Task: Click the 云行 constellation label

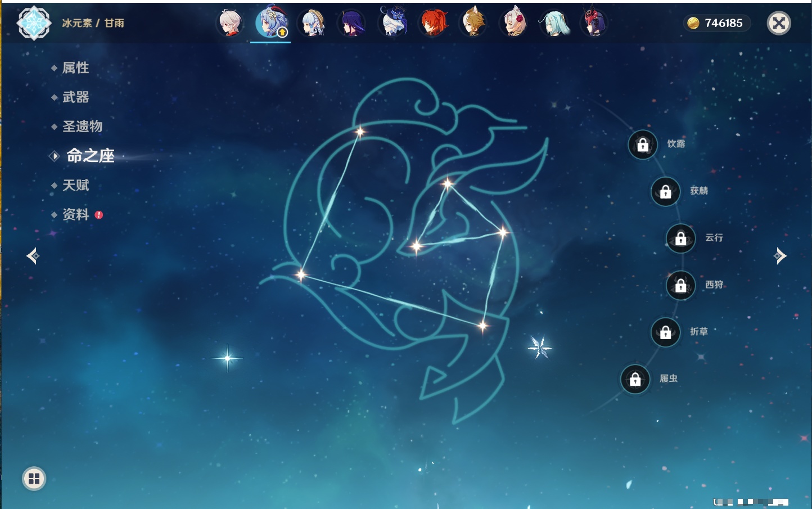Action: [x=714, y=238]
